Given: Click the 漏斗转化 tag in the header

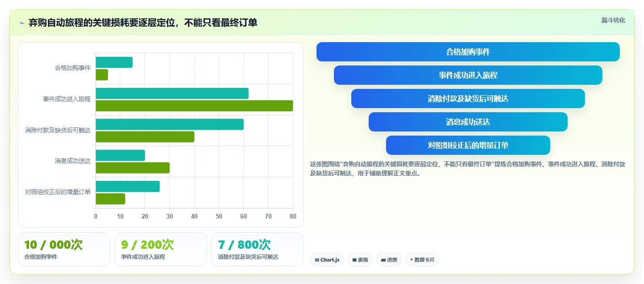Looking at the screenshot, I should tap(613, 20).
